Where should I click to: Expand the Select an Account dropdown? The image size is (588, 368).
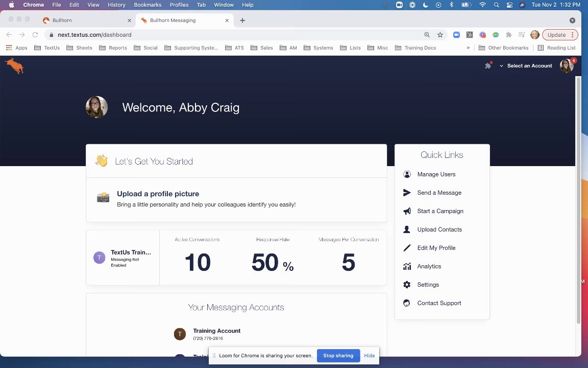pyautogui.click(x=526, y=66)
